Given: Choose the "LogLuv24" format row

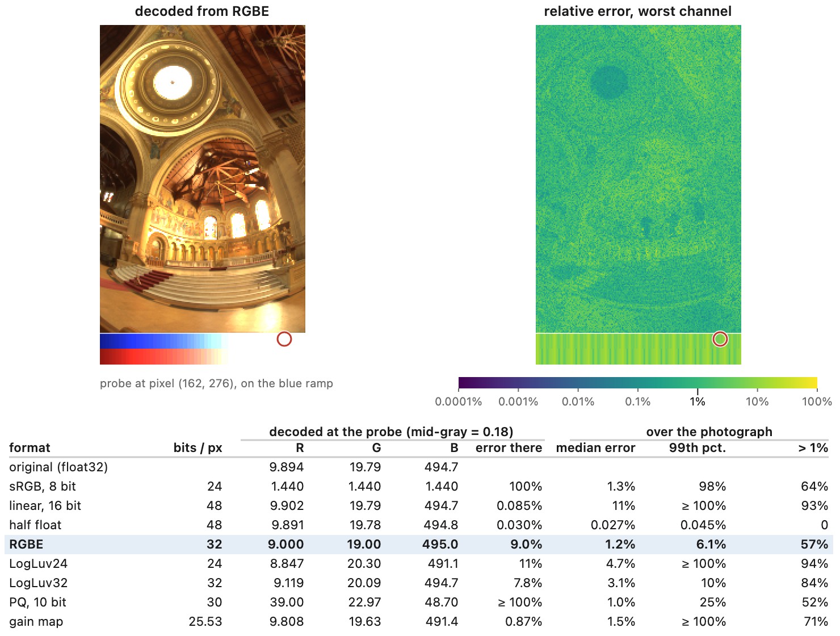Looking at the screenshot, I should point(419,564).
